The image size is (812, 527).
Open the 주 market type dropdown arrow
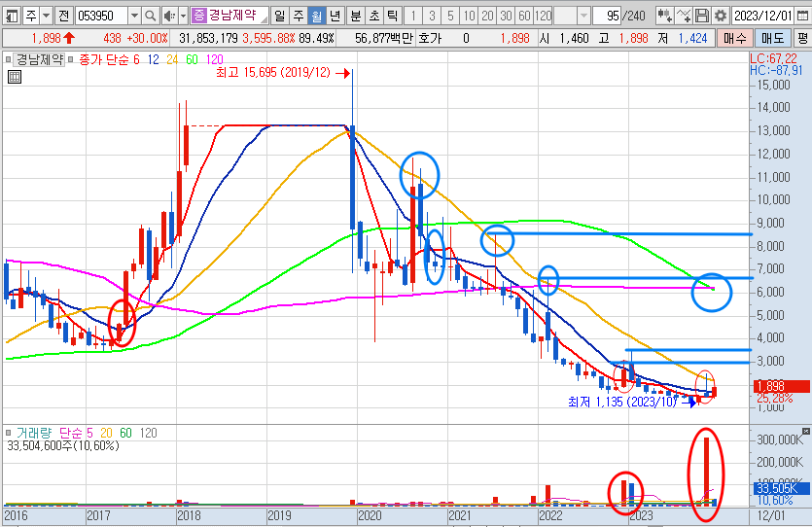point(46,17)
